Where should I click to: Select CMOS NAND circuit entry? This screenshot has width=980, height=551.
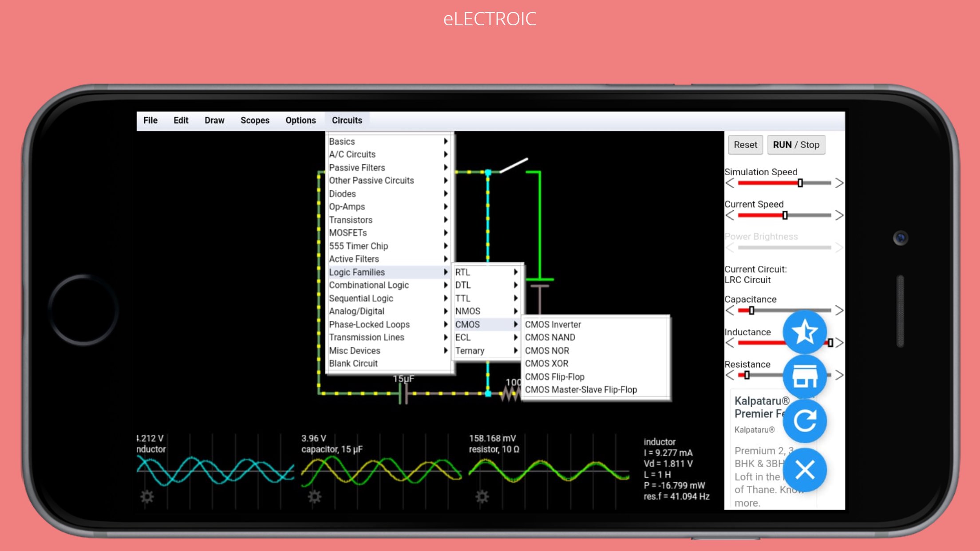point(550,337)
